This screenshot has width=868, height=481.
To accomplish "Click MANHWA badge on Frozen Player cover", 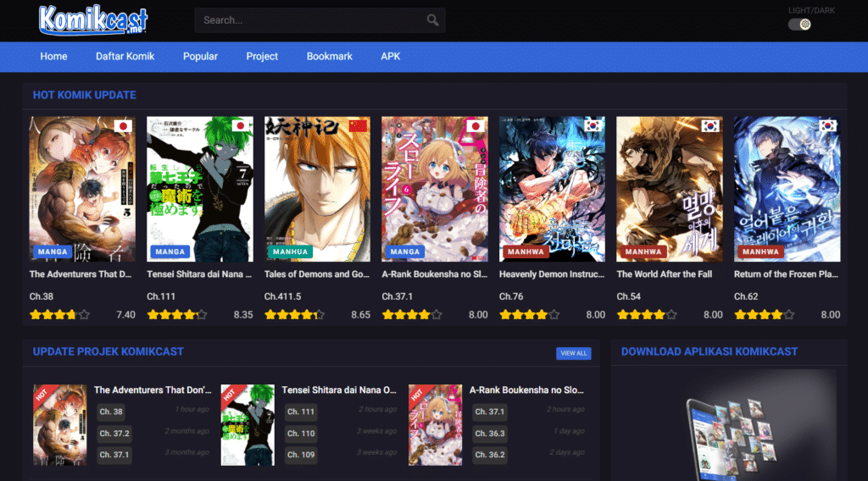I will [x=760, y=252].
